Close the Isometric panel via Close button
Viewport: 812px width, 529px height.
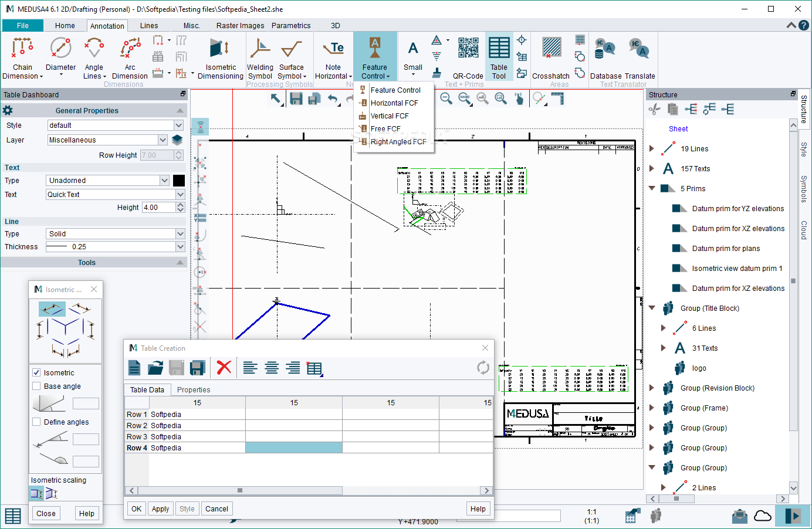click(x=46, y=514)
